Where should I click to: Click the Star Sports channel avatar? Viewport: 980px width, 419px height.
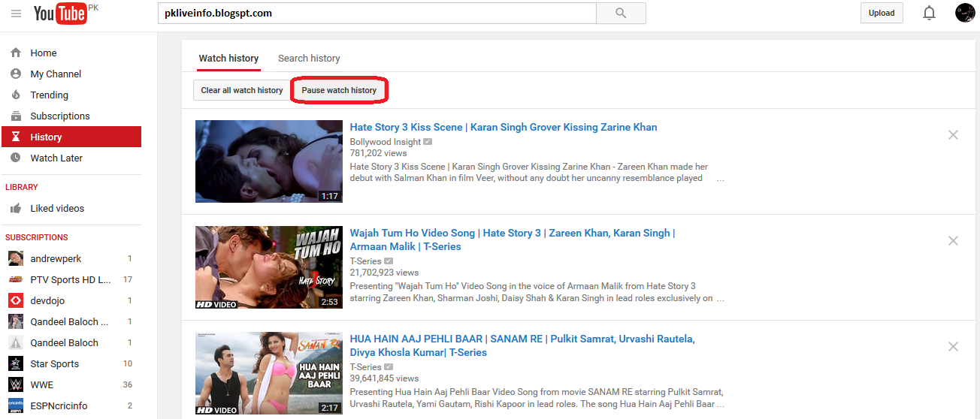pos(16,363)
